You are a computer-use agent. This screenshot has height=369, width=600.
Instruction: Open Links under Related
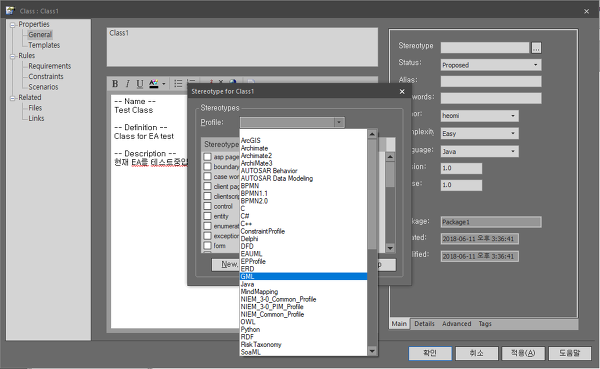[36, 118]
